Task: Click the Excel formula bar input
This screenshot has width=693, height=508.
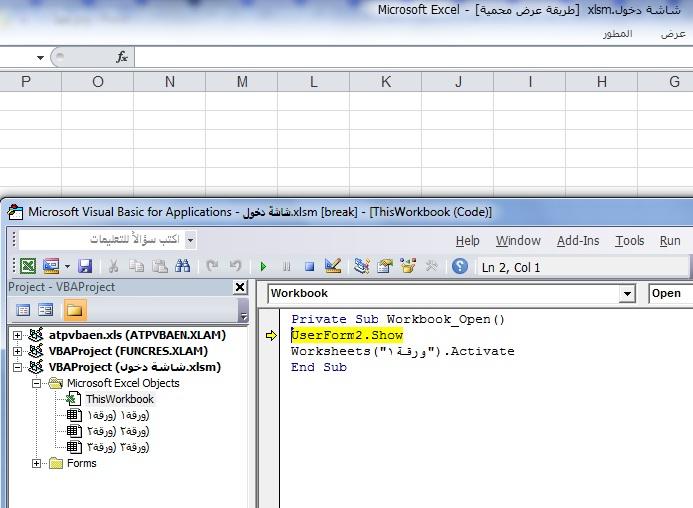Action: click(x=414, y=57)
